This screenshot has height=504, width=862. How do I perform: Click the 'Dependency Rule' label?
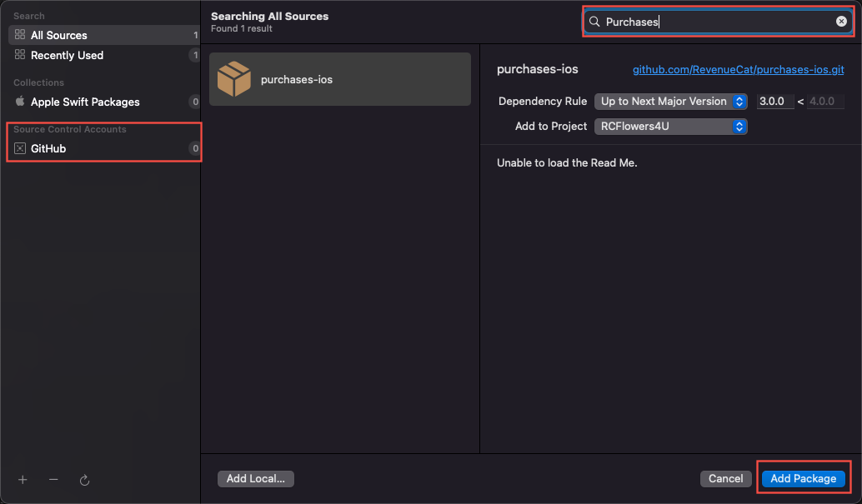(x=543, y=102)
